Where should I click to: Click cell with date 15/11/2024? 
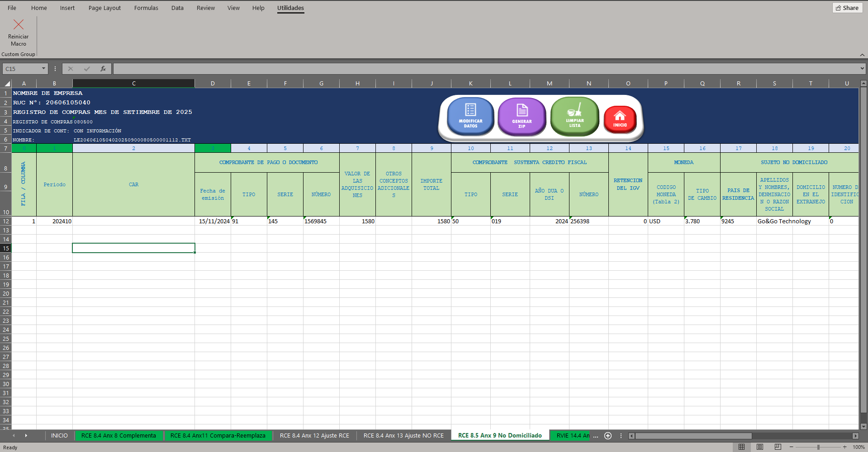[213, 221]
